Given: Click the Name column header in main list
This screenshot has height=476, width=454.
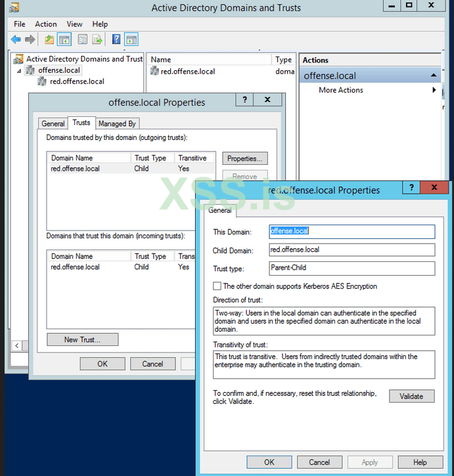Looking at the screenshot, I should point(210,60).
